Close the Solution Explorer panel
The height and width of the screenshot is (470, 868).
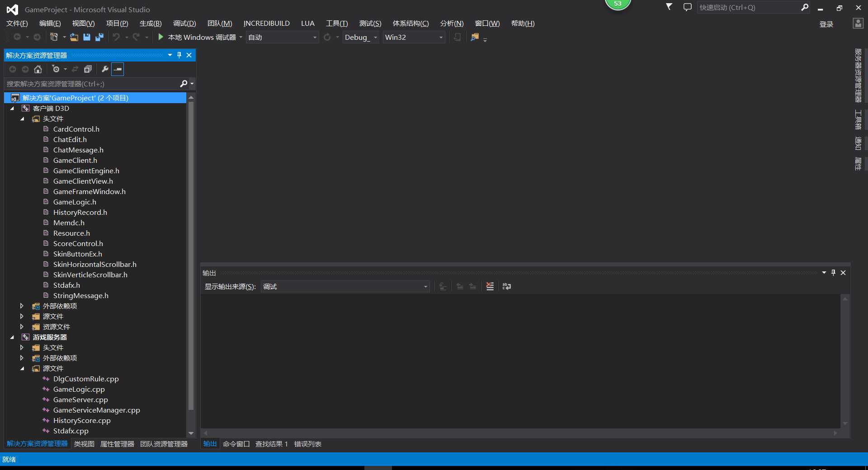pos(189,55)
